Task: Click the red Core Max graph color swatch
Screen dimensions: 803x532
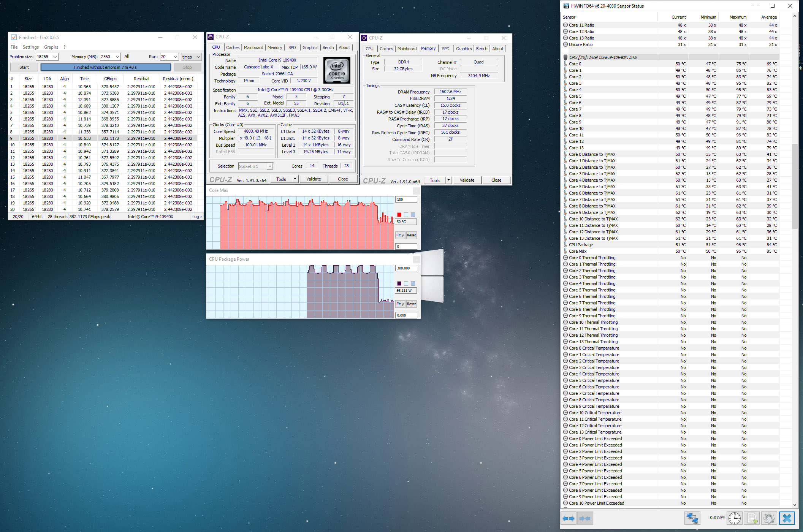Action: [x=399, y=215]
